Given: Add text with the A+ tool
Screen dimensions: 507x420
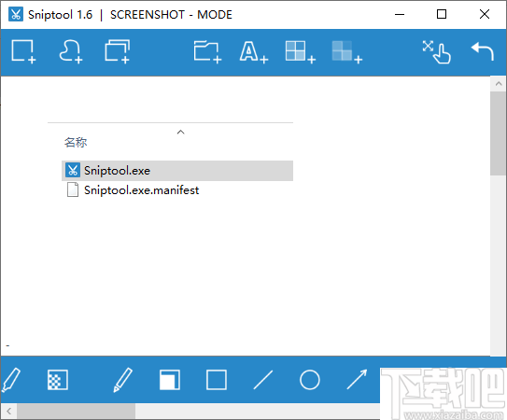Looking at the screenshot, I should [x=254, y=52].
